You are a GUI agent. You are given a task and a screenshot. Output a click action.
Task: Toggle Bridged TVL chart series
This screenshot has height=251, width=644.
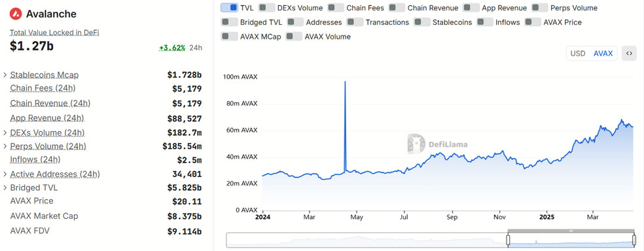tap(229, 22)
